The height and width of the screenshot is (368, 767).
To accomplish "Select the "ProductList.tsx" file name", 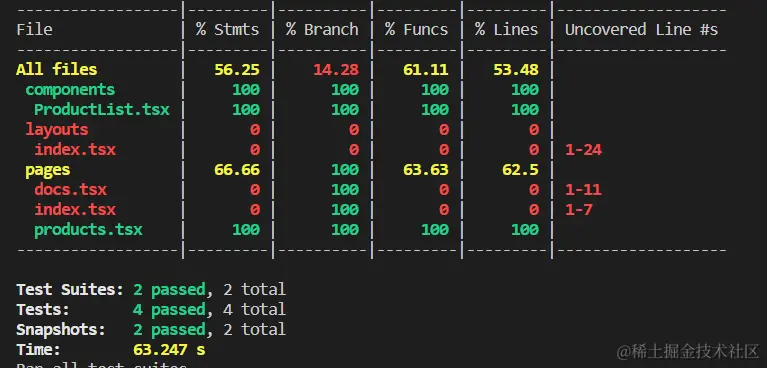I will tap(102, 110).
